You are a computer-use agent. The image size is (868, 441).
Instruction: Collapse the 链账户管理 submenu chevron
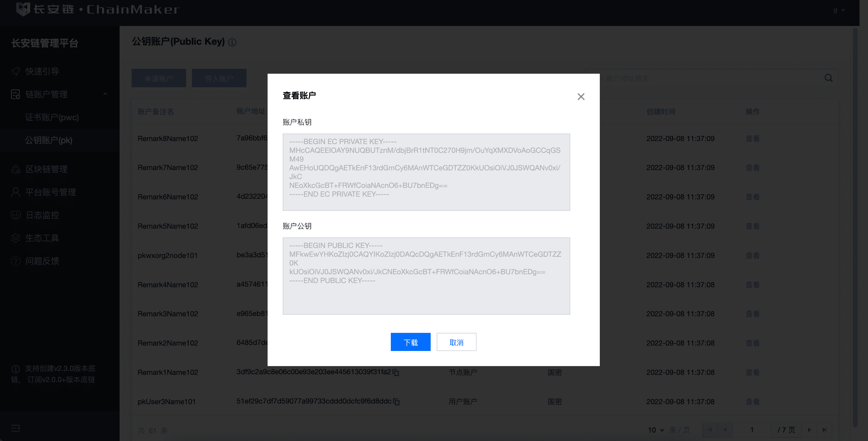point(105,94)
